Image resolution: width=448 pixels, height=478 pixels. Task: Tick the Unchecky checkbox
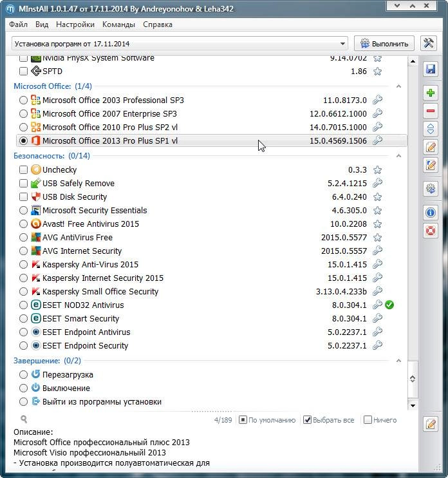(x=23, y=170)
